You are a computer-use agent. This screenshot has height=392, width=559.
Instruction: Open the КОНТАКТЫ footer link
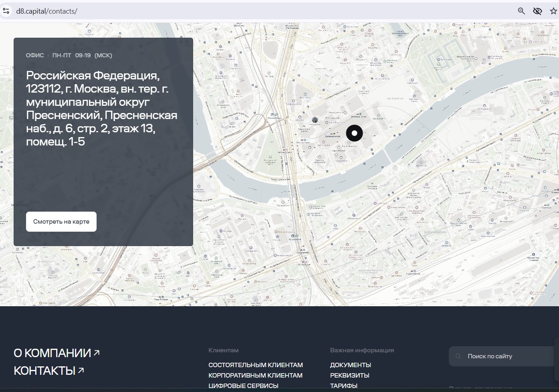pyautogui.click(x=44, y=371)
